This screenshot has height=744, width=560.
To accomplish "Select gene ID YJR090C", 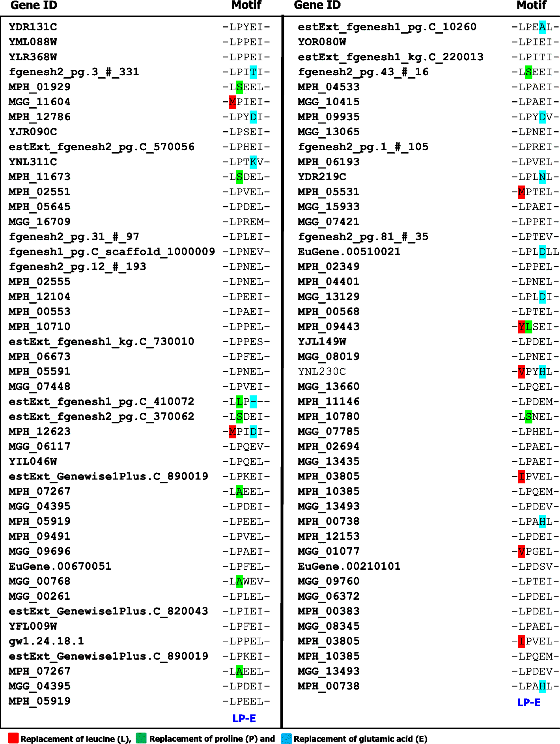I will [x=33, y=132].
